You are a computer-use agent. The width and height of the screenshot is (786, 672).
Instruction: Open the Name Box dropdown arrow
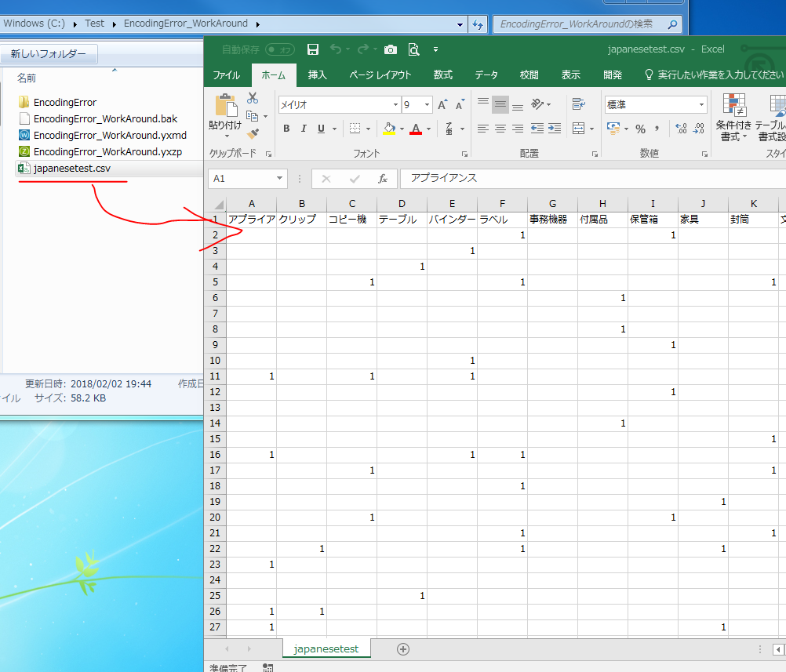pos(280,179)
